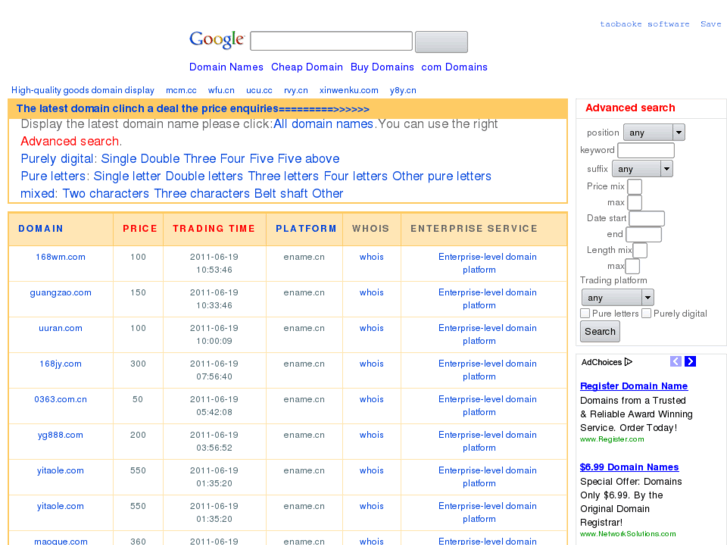The width and height of the screenshot is (727, 545).
Task: Check the Pure letters checkbox
Action: click(x=585, y=313)
